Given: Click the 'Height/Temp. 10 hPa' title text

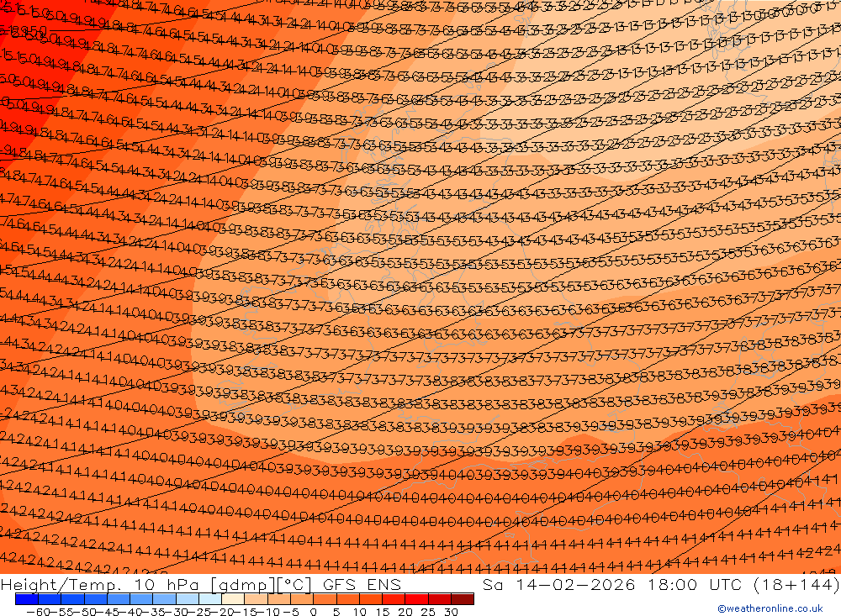Looking at the screenshot, I should pos(100,584).
